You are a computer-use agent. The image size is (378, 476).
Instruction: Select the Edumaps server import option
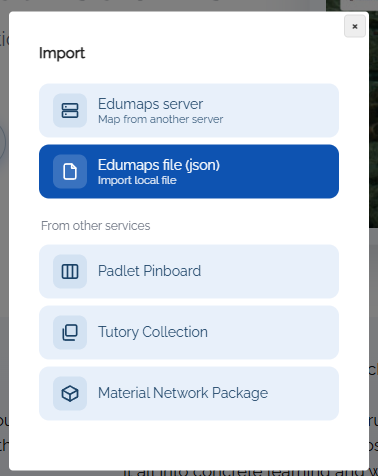tap(189, 111)
